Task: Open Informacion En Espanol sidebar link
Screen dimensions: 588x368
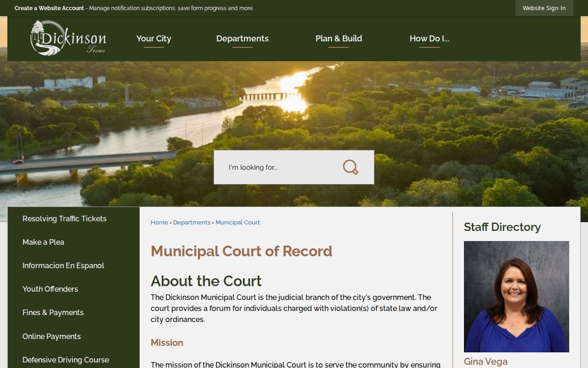Action: pos(63,265)
